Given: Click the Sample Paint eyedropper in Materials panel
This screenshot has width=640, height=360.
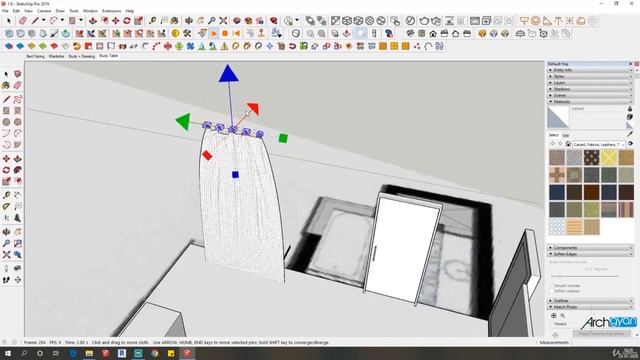Looking at the screenshot, I should coord(630,134).
